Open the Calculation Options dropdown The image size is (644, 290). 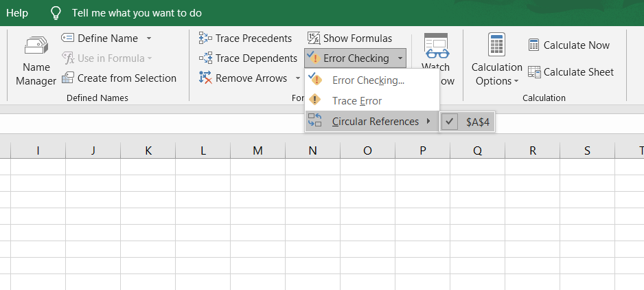(496, 74)
